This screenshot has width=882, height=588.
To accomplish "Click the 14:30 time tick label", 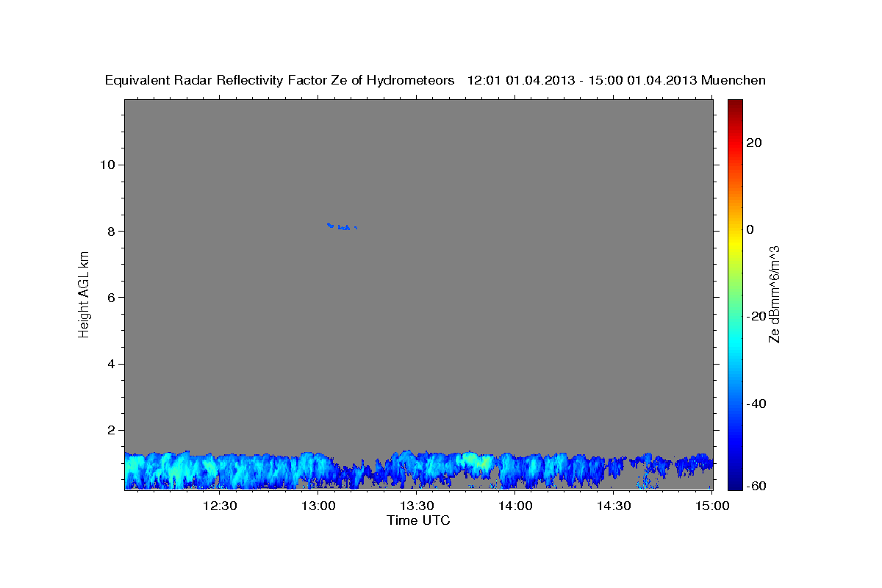I will 614,506.
